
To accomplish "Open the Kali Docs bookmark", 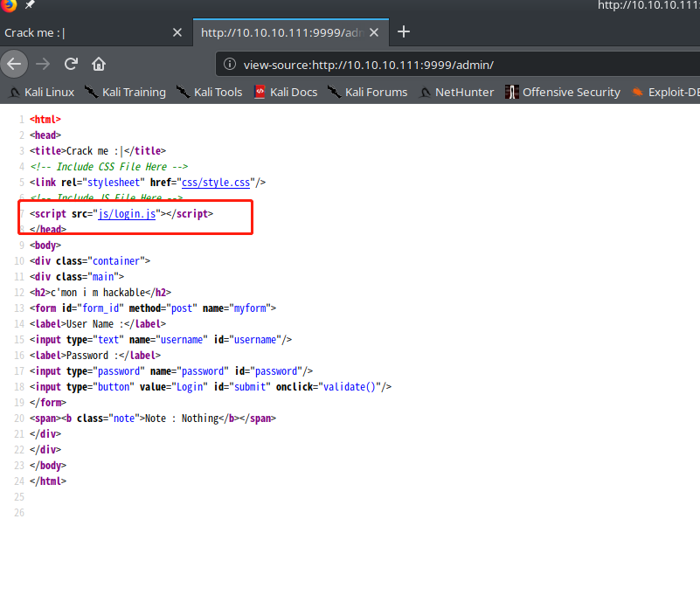I will [286, 93].
